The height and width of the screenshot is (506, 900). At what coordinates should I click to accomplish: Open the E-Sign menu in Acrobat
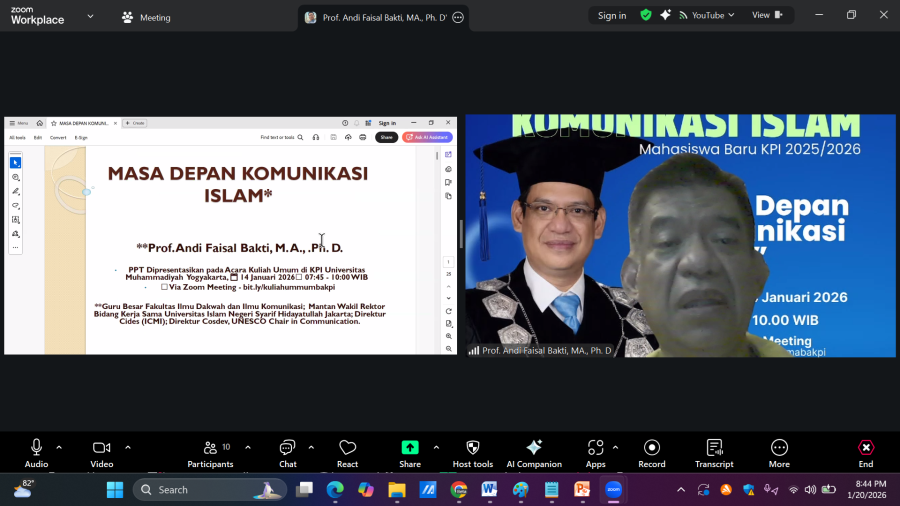81,138
